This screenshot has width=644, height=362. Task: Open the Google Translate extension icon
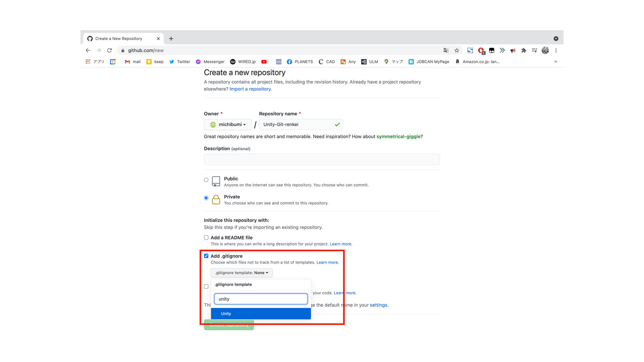446,50
